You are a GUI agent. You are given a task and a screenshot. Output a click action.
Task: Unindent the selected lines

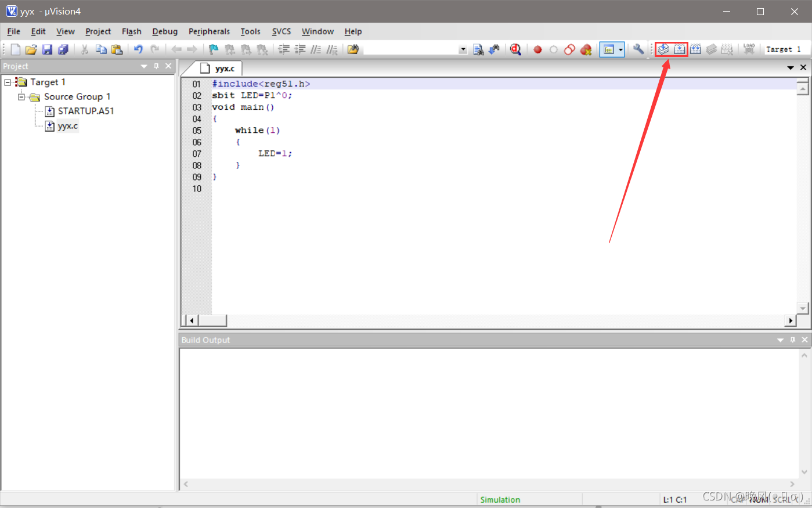[x=299, y=49]
